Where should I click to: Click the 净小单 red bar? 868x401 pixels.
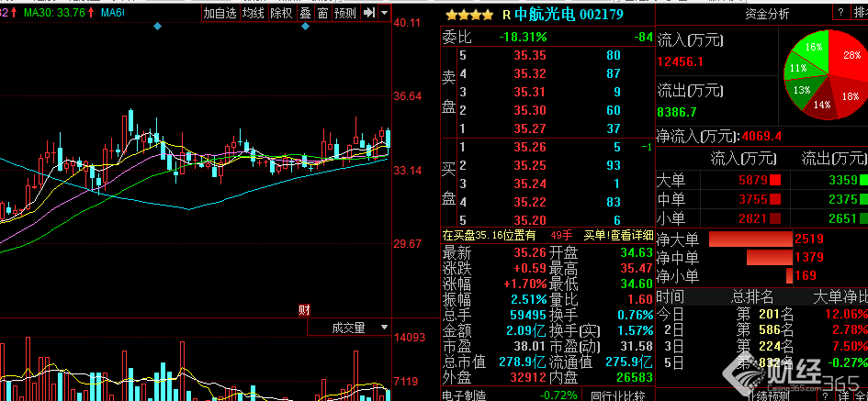tap(789, 275)
